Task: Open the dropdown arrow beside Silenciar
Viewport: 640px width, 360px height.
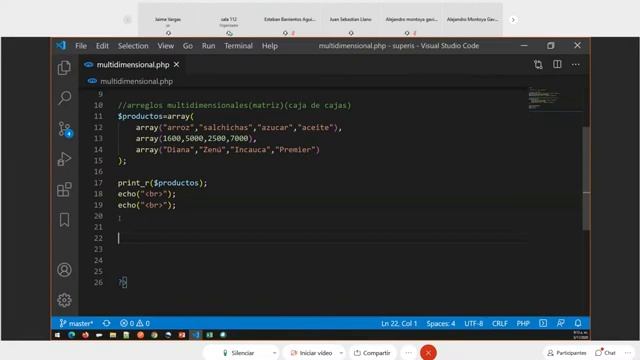Action: (x=274, y=353)
